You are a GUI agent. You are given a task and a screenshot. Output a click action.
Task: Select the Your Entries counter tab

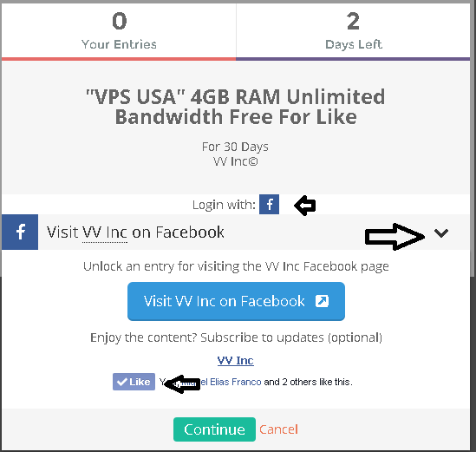[119, 30]
